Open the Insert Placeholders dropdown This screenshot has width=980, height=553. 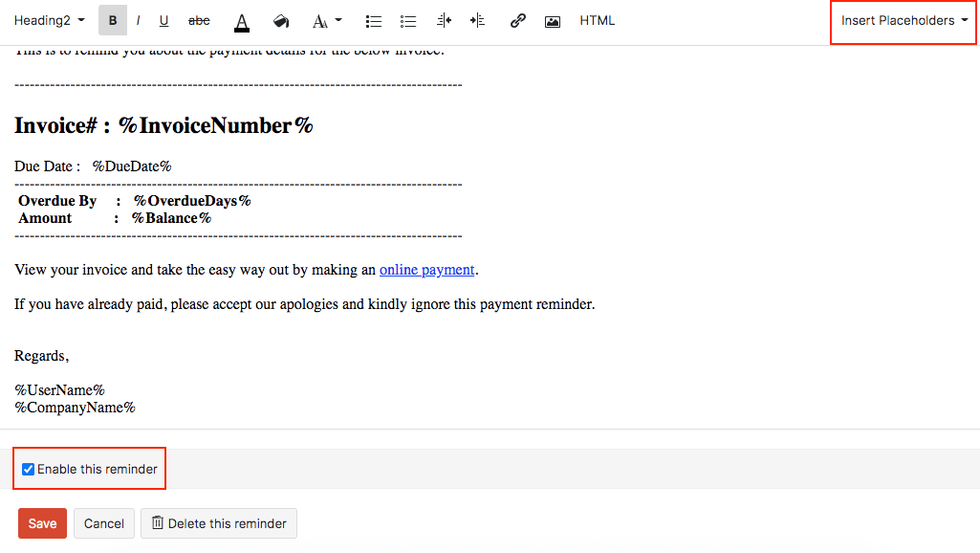click(904, 20)
